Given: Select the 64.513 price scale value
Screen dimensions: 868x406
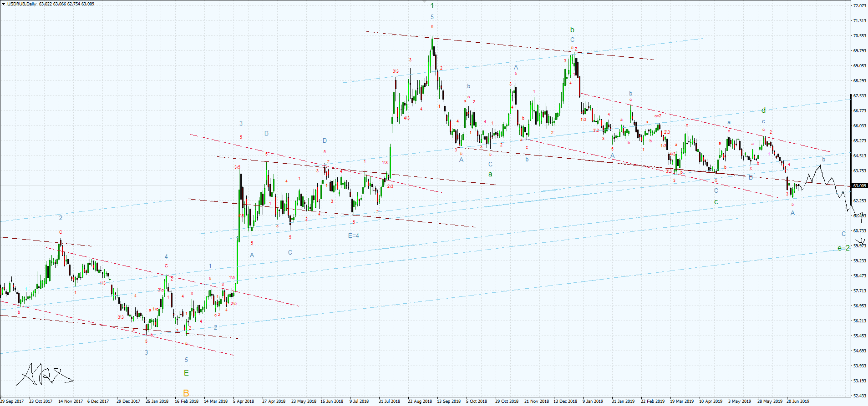Looking at the screenshot, I should click(859, 156).
